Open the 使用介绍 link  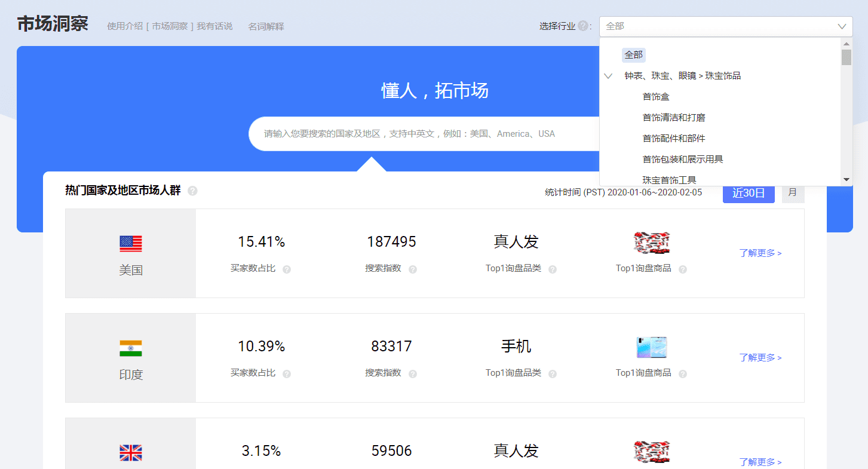(125, 26)
